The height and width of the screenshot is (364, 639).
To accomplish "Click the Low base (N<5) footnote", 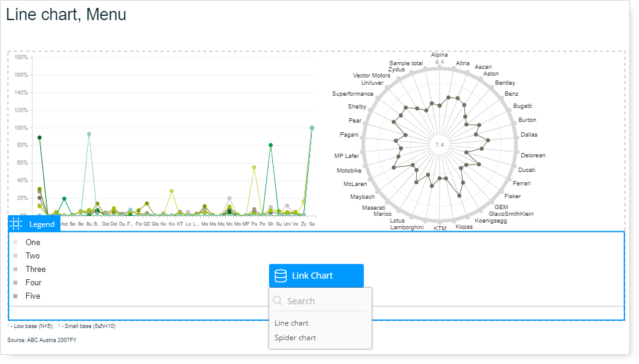I will [x=31, y=326].
